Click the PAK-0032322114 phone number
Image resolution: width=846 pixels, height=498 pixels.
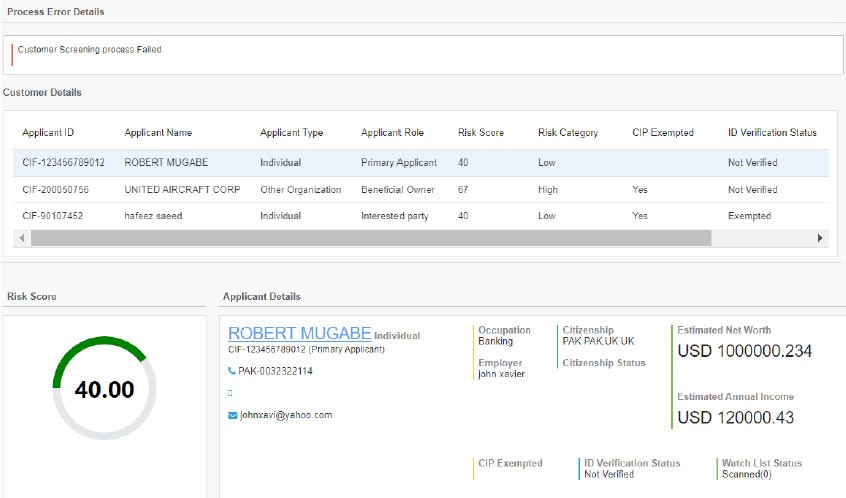(x=275, y=371)
